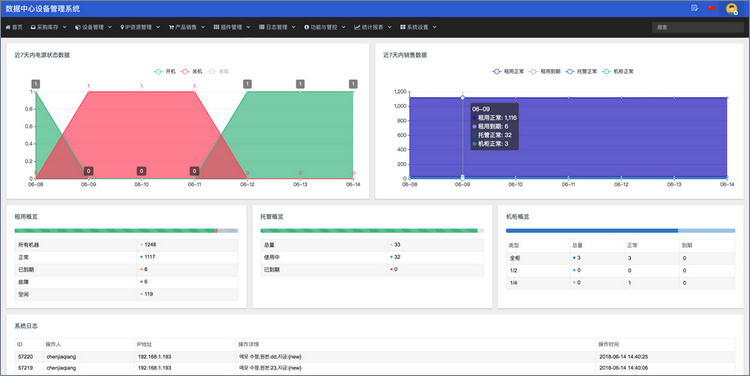The height and width of the screenshot is (376, 750).
Task: Click the 1/2 row in 机柜概览
Action: pyautogui.click(x=620, y=270)
